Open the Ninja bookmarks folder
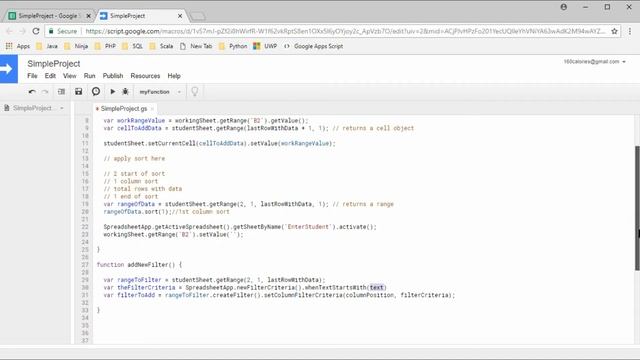This screenshot has height=360, width=640. [x=76, y=46]
